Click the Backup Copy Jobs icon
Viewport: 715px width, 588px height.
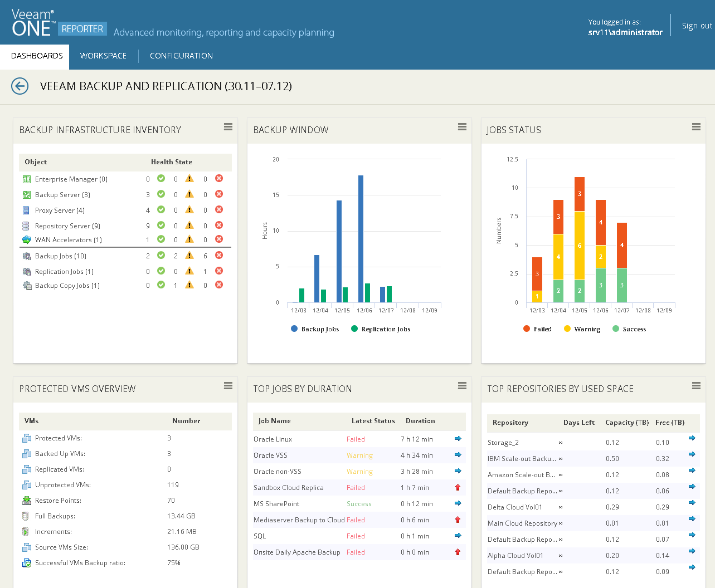coord(26,286)
